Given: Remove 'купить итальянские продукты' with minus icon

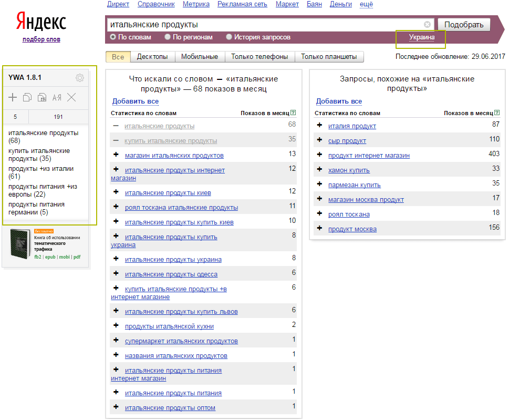Looking at the screenshot, I should pyautogui.click(x=116, y=141).
